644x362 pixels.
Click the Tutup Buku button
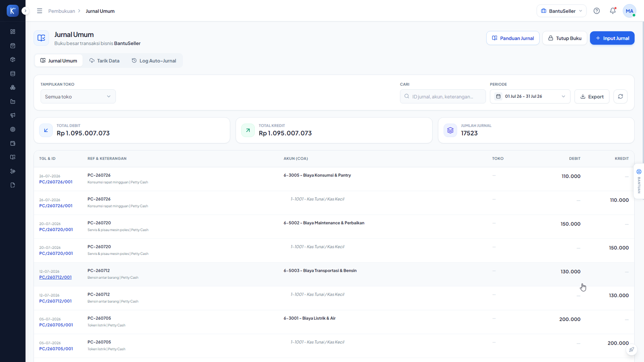point(565,38)
